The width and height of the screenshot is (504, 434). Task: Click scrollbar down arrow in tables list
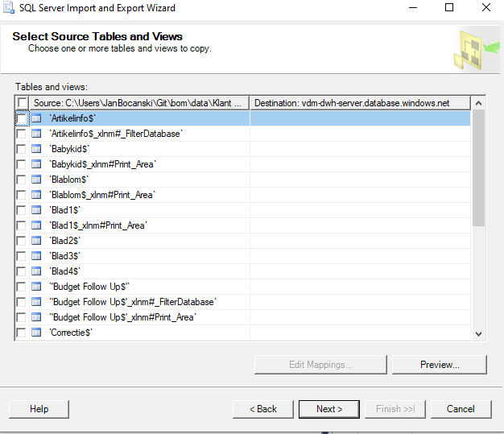pos(478,333)
